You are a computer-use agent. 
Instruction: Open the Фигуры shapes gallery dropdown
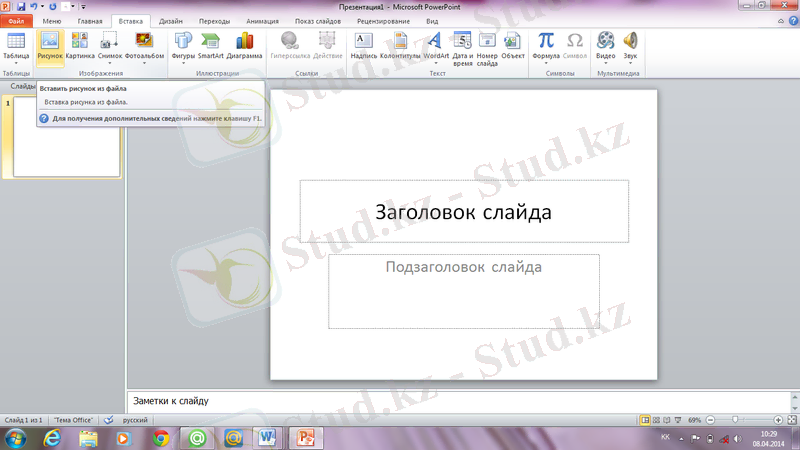183,60
